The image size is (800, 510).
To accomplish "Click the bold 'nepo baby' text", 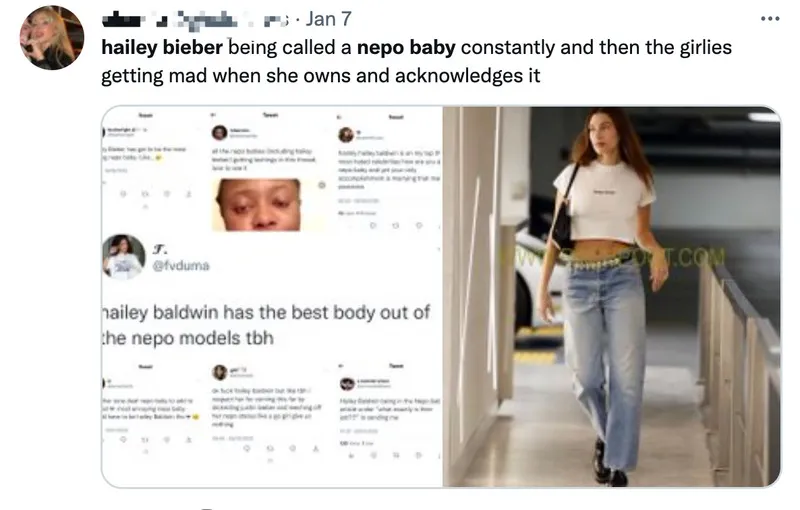I will pos(406,47).
